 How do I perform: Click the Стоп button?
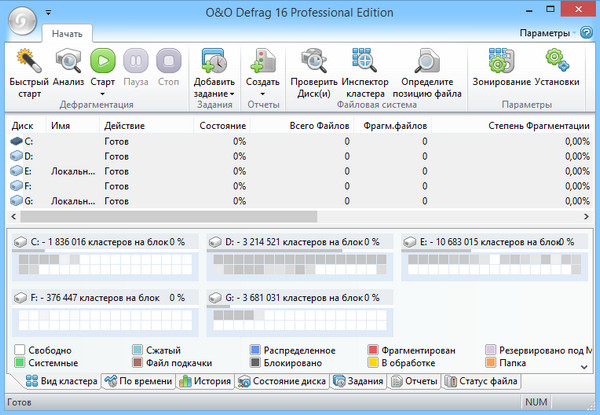tap(169, 60)
